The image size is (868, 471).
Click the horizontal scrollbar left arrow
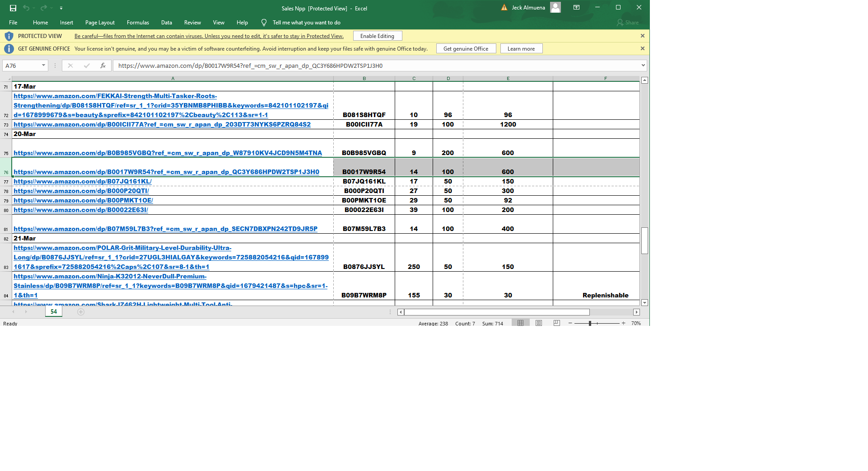401,312
